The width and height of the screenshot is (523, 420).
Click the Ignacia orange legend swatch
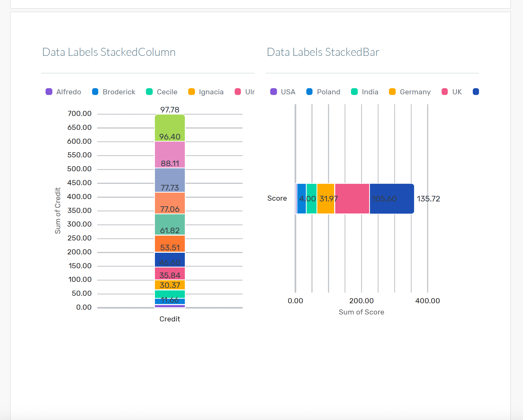pos(192,92)
